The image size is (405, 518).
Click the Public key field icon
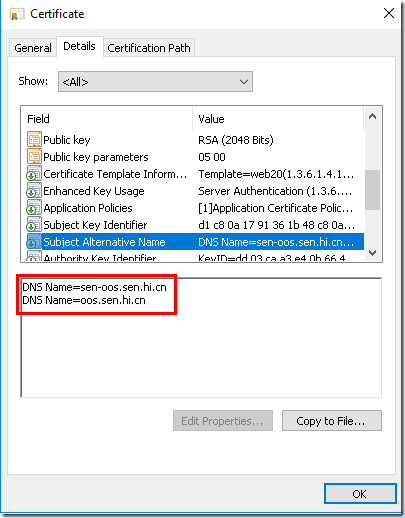coord(34,140)
